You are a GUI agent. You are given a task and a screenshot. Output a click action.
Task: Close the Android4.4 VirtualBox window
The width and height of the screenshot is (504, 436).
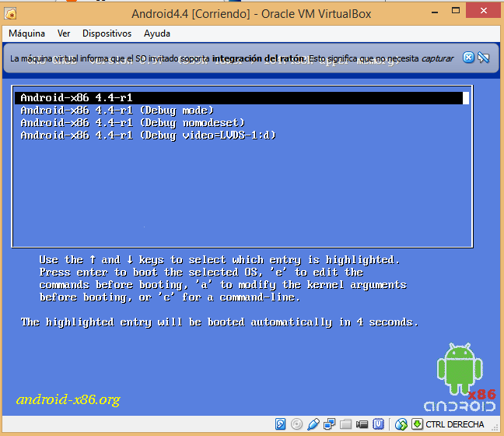(484, 11)
